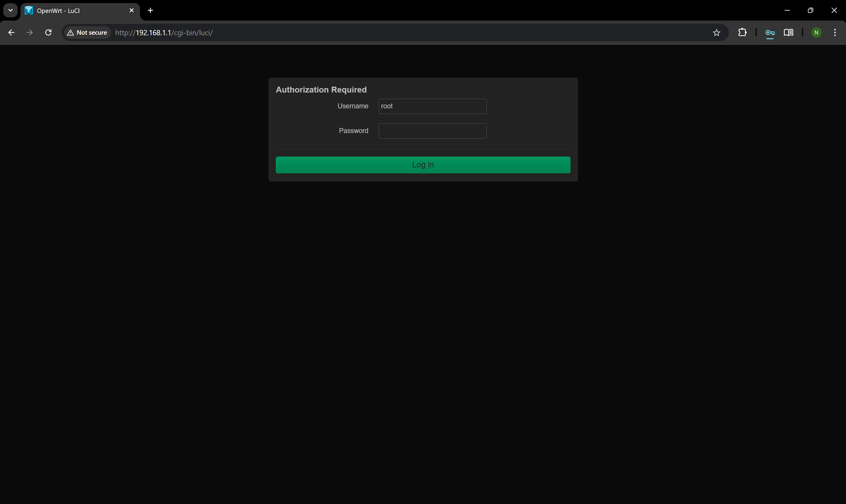Click the OpenWrt favicon on the tab
Screen dimensions: 846x504
click(28, 10)
